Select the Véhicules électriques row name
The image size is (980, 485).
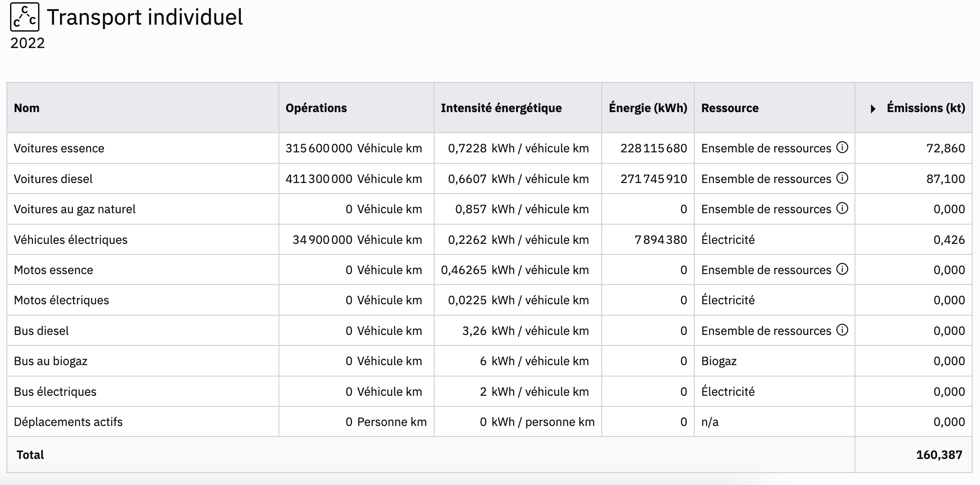coord(71,240)
